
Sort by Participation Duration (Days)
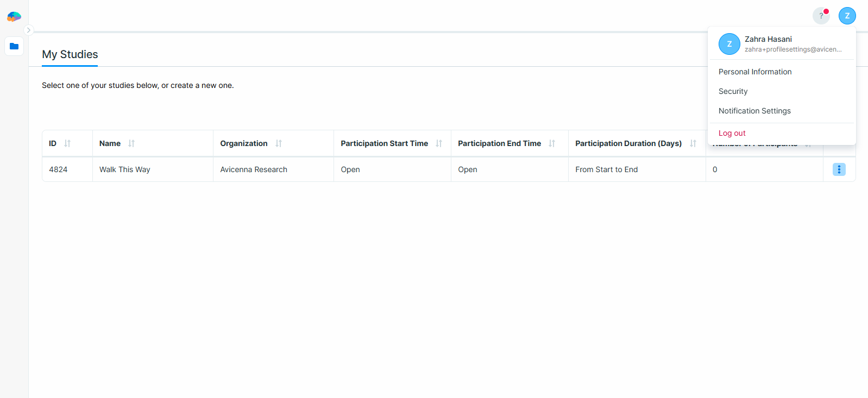tap(693, 143)
